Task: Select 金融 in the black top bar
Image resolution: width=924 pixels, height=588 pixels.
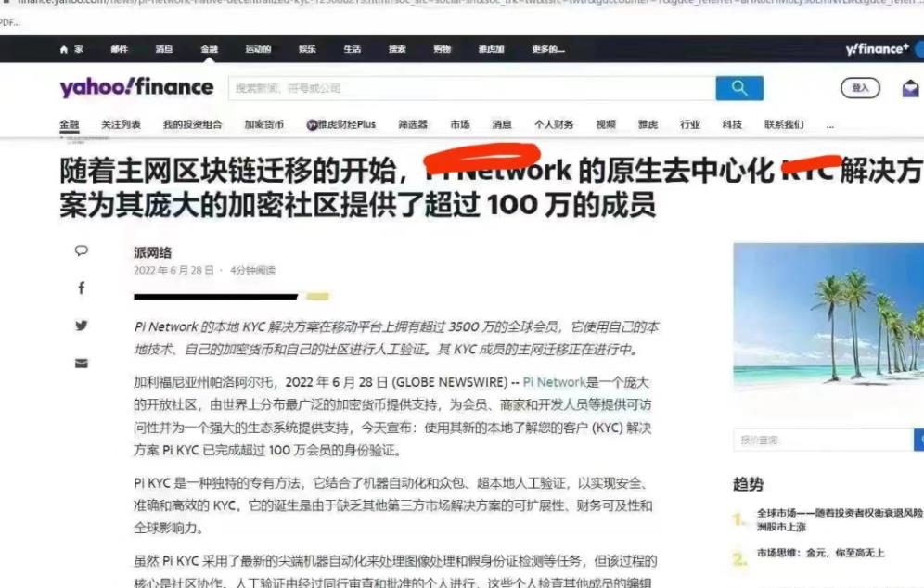Action: click(x=209, y=49)
